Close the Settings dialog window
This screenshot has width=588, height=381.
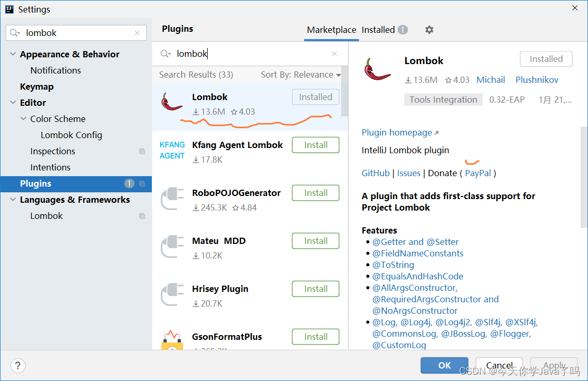point(575,8)
